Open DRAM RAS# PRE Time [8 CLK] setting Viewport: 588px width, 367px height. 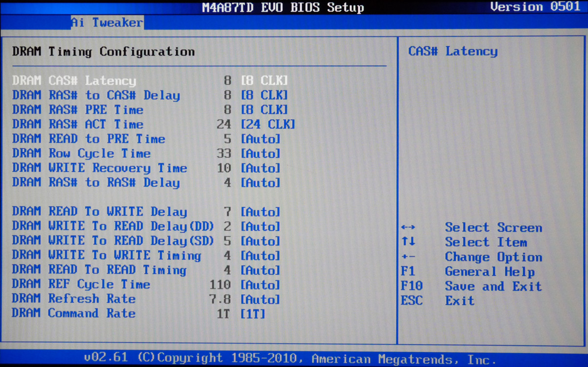pos(264,109)
